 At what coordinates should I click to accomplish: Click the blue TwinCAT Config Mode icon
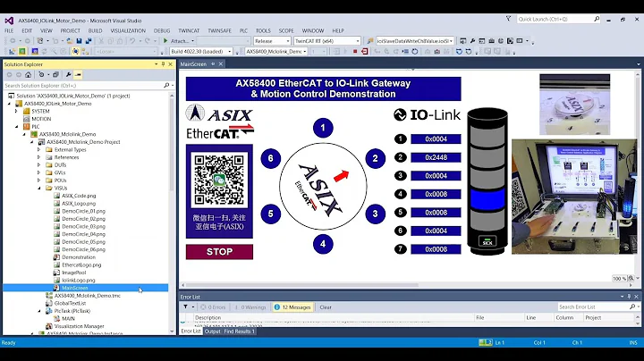click(35, 51)
